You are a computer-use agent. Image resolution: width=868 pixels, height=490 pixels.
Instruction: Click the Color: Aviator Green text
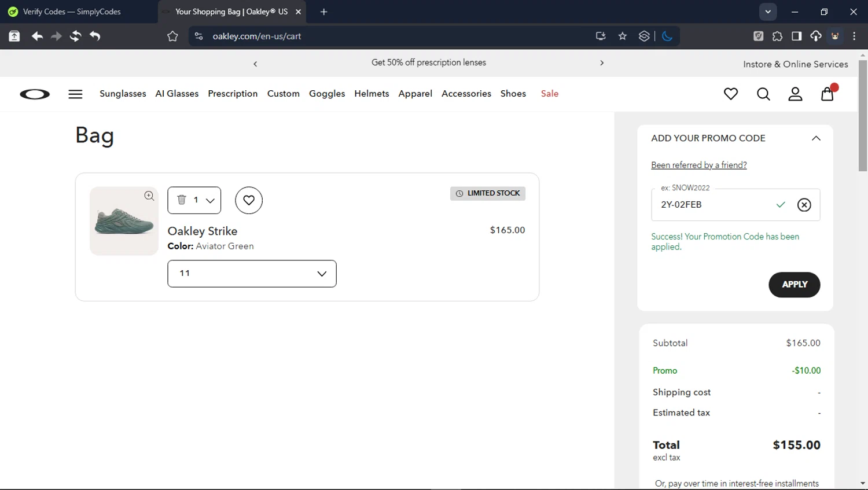coord(211,246)
